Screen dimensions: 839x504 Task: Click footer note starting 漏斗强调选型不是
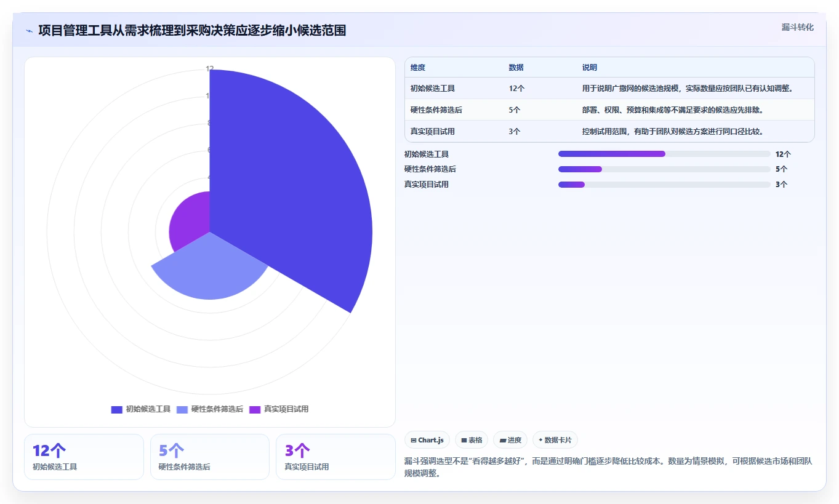tap(609, 468)
